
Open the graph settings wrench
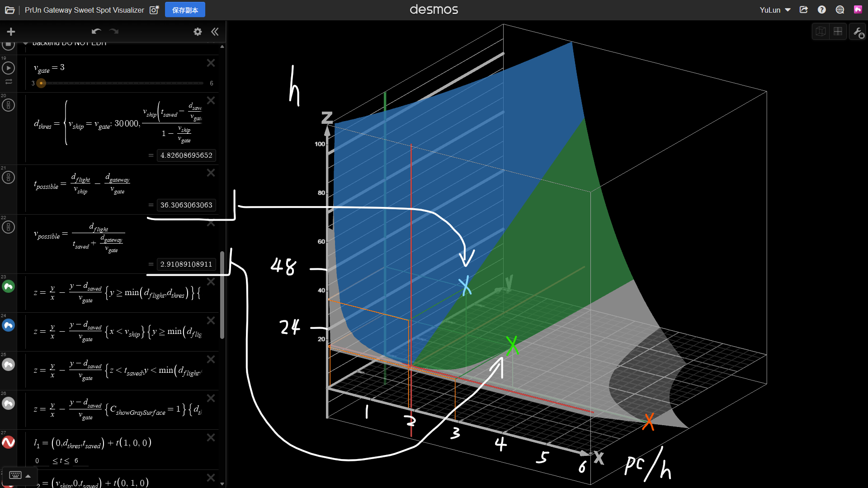858,32
